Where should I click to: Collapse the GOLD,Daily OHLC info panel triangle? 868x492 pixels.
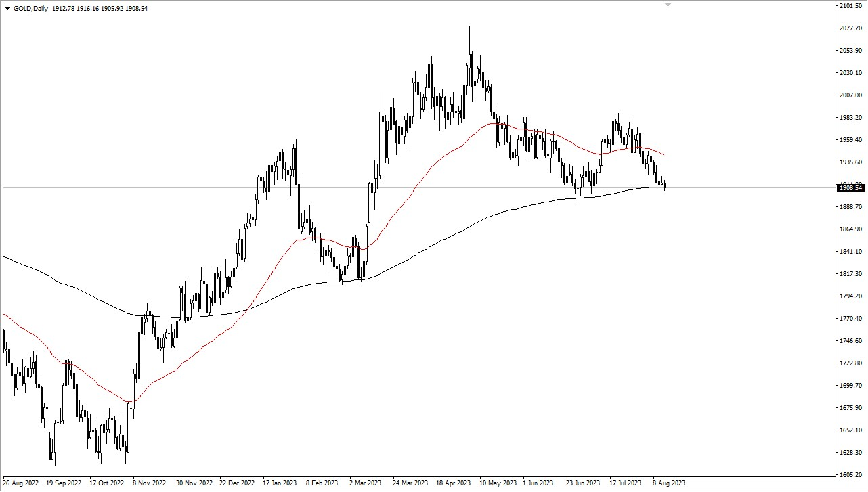8,8
